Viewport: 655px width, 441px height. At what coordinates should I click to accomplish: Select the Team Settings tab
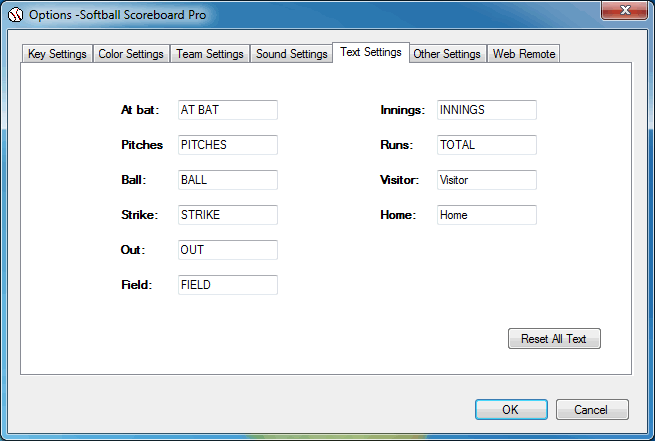210,54
